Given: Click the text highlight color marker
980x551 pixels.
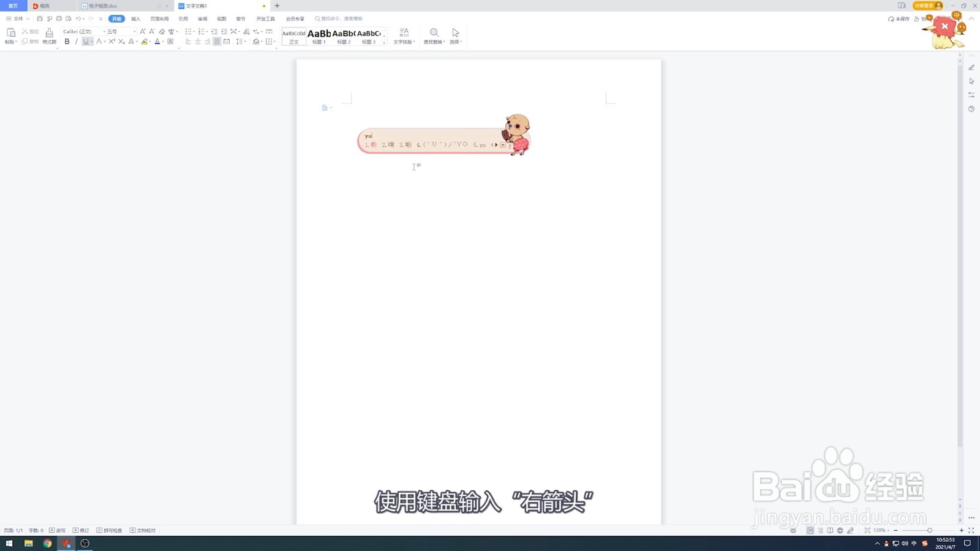Looking at the screenshot, I should (144, 42).
